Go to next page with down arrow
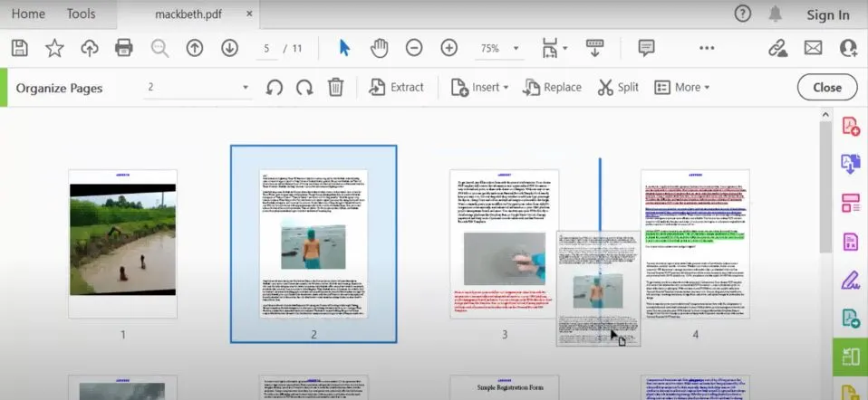This screenshot has height=400, width=868. point(229,48)
